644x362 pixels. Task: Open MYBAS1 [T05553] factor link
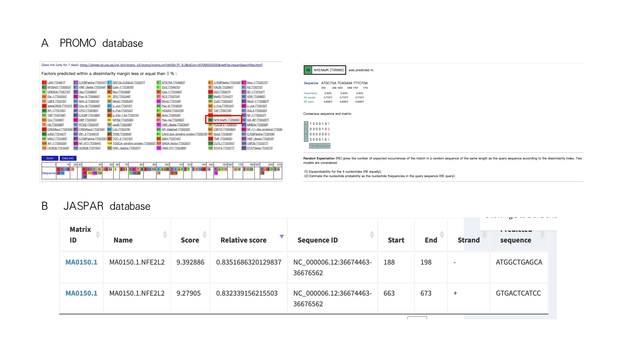coord(59,87)
